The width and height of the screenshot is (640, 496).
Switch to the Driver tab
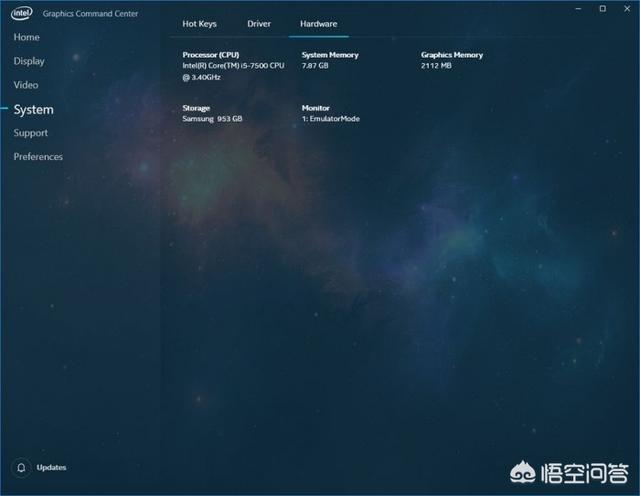259,24
